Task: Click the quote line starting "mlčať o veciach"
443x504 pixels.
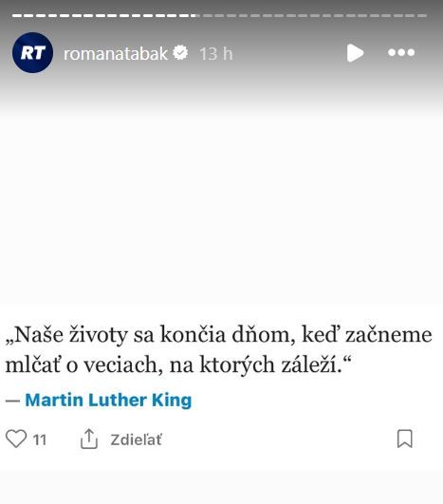Action: [178, 365]
